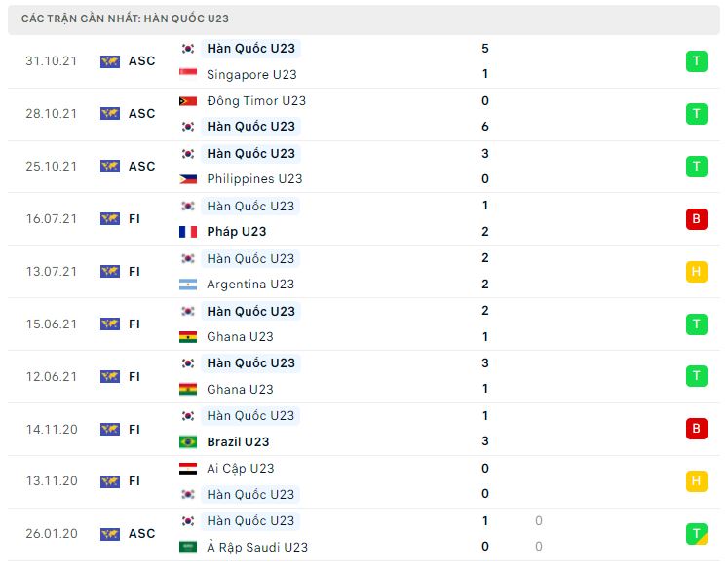The width and height of the screenshot is (728, 571).
Task: Click the Singapore flag icon
Action: click(188, 74)
